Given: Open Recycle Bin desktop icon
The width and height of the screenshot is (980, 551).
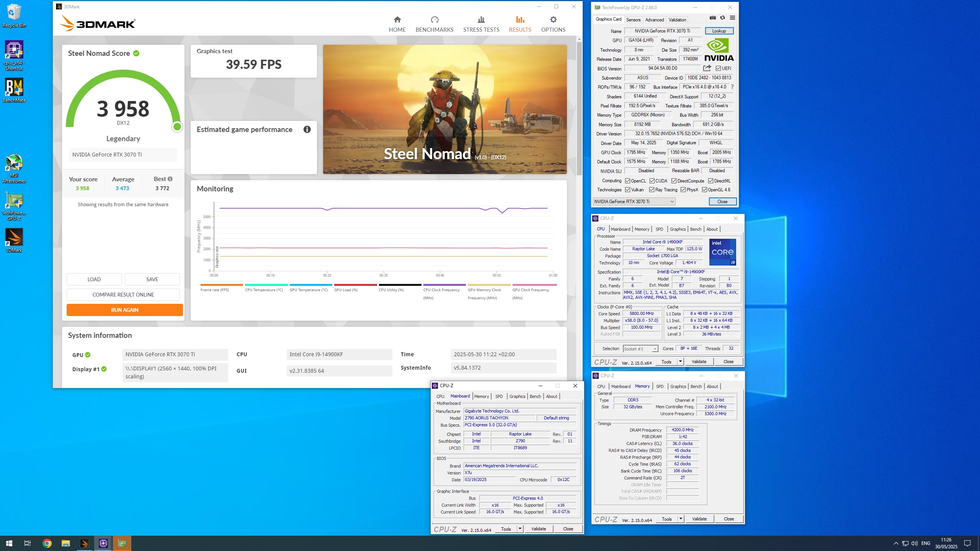Looking at the screenshot, I should click(x=14, y=16).
